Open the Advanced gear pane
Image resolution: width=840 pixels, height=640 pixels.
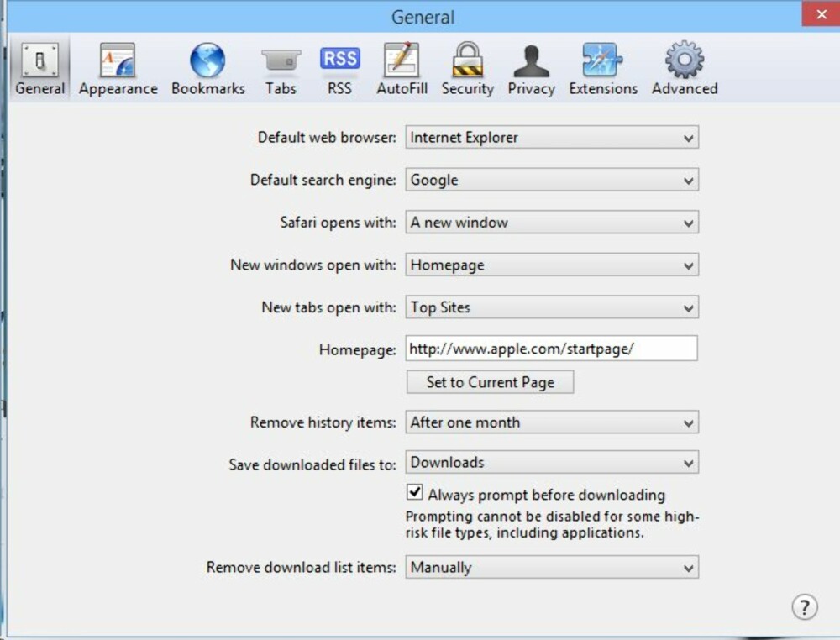(x=685, y=69)
